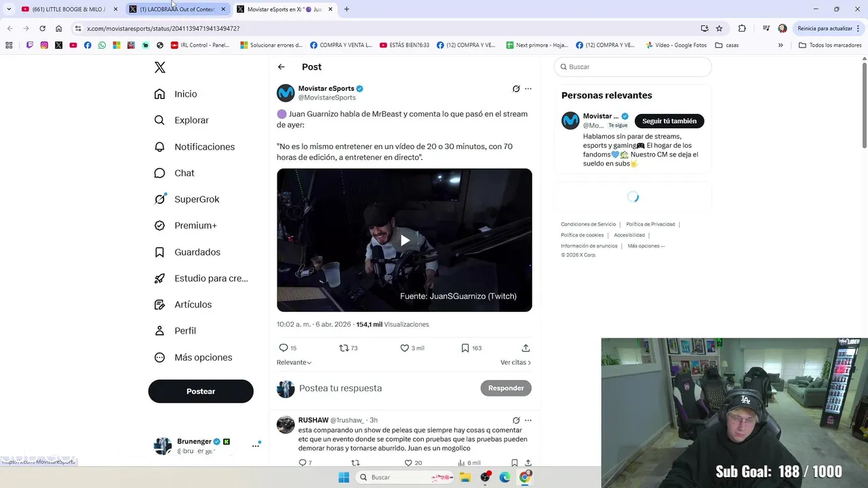The width and height of the screenshot is (868, 488).
Task: Open Condiciones de Servicio link
Action: [x=589, y=224]
